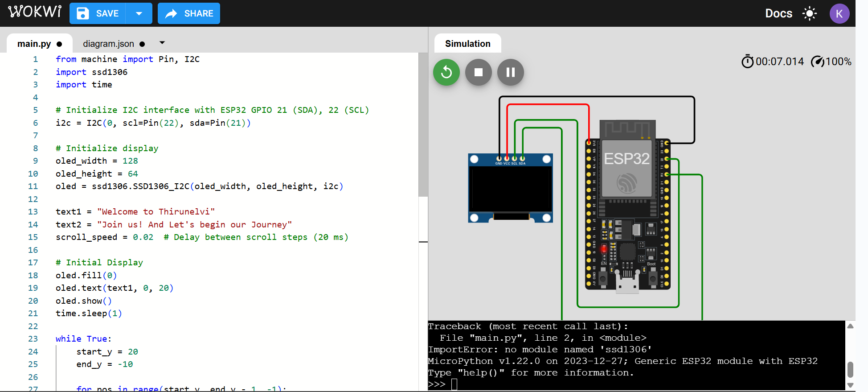Click the Wokwi logo
The height and width of the screenshot is (392, 868).
click(x=35, y=12)
